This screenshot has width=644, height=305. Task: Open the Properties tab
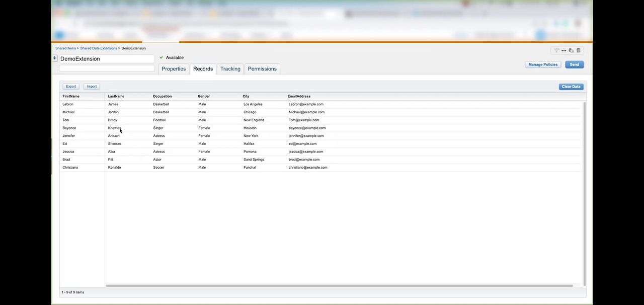tap(174, 69)
